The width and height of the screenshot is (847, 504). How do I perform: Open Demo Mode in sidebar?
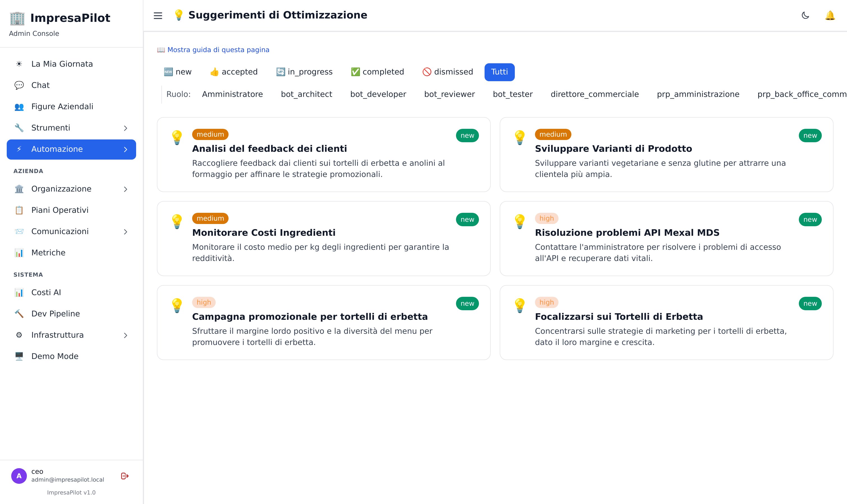coord(71,356)
